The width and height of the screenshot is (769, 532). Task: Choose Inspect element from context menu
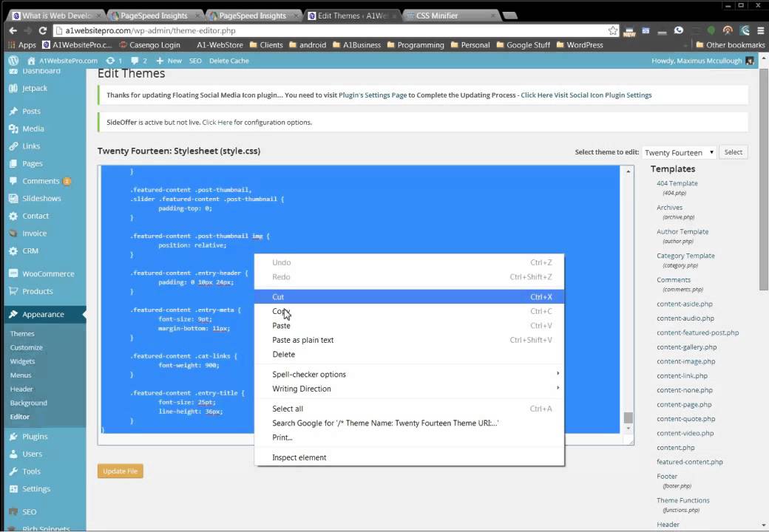[x=409, y=457]
